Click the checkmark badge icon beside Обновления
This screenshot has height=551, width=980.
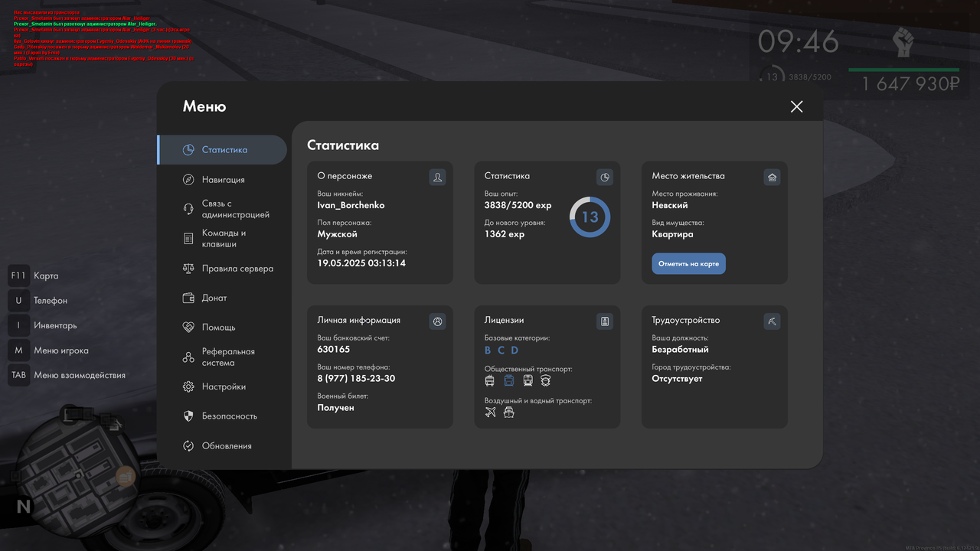point(188,446)
